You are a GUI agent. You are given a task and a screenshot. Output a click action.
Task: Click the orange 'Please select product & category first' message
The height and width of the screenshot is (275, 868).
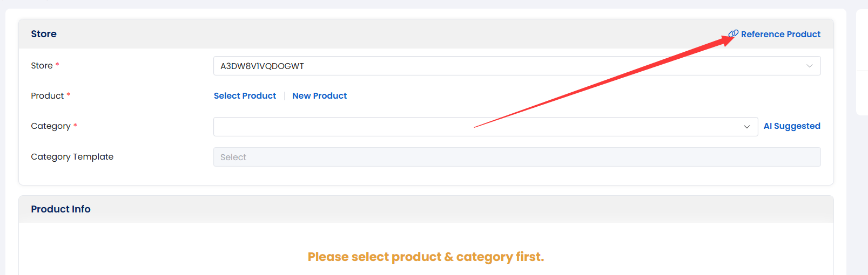point(426,257)
